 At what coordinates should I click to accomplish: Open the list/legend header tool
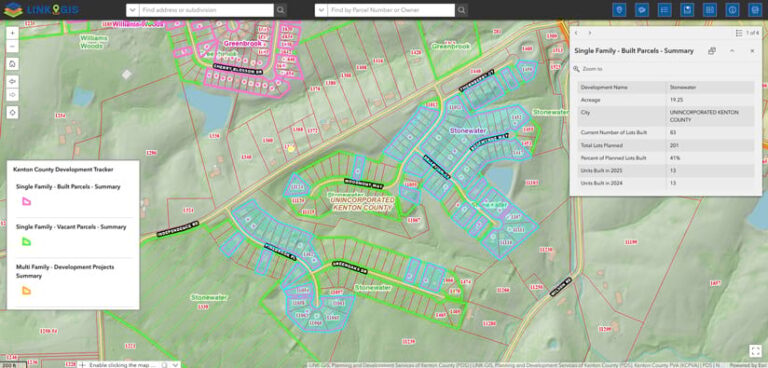click(664, 10)
